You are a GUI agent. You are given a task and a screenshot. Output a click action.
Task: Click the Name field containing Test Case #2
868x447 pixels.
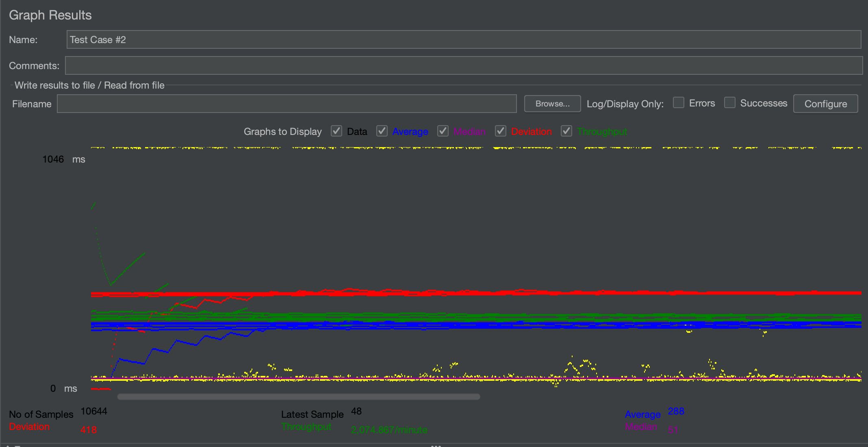(x=464, y=39)
